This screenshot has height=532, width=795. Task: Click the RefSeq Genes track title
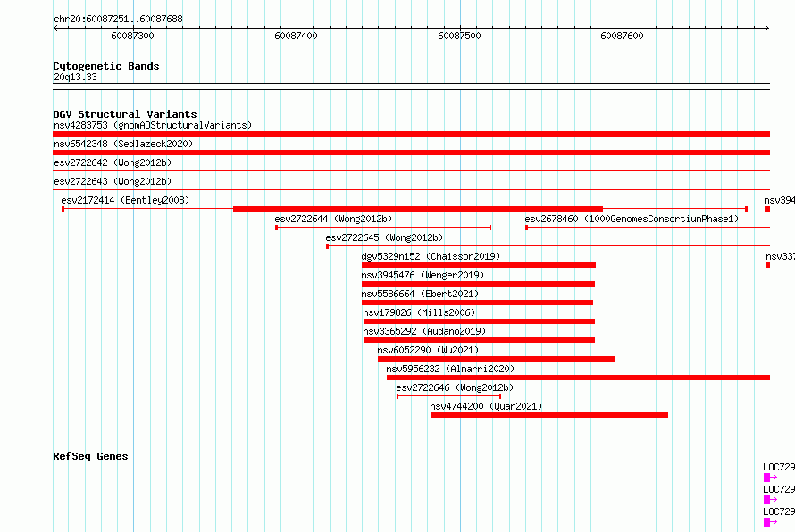90,456
